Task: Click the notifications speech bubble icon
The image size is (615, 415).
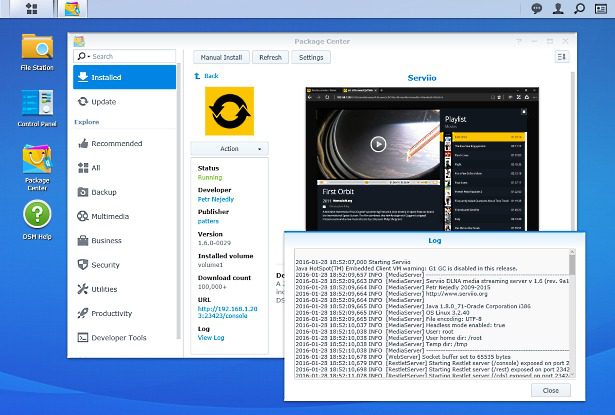Action: coord(537,8)
